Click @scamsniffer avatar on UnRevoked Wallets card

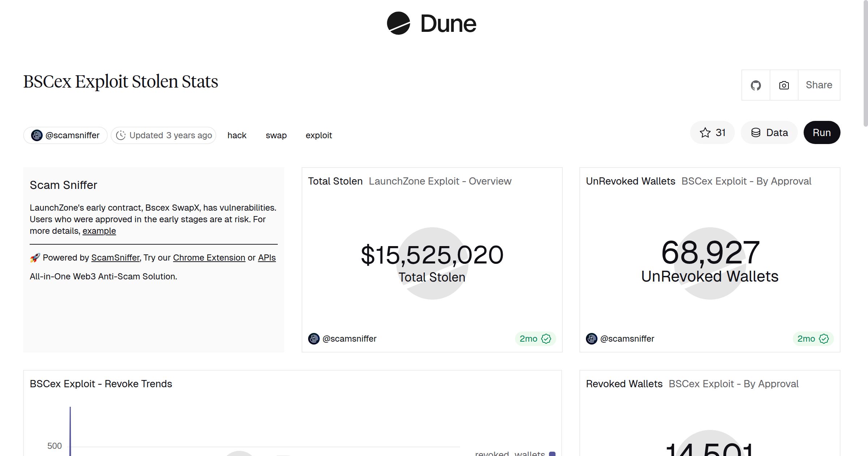click(591, 339)
